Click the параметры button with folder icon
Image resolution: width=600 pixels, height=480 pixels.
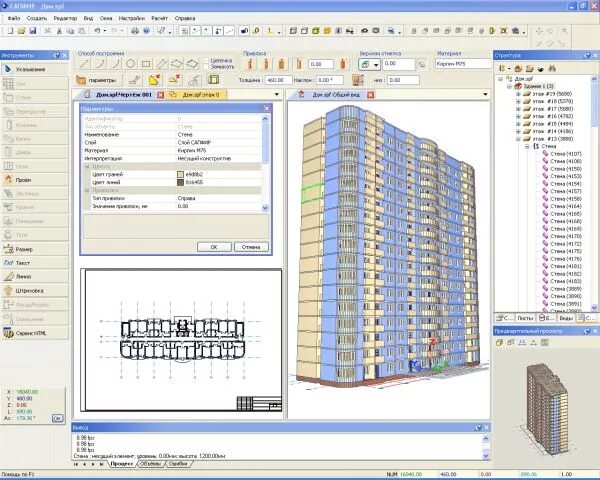(x=97, y=80)
